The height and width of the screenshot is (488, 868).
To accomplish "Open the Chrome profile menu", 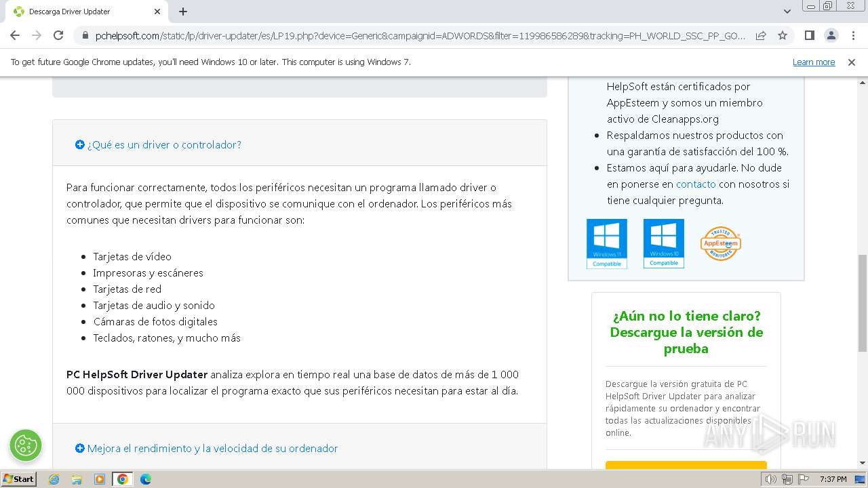I will (x=831, y=35).
